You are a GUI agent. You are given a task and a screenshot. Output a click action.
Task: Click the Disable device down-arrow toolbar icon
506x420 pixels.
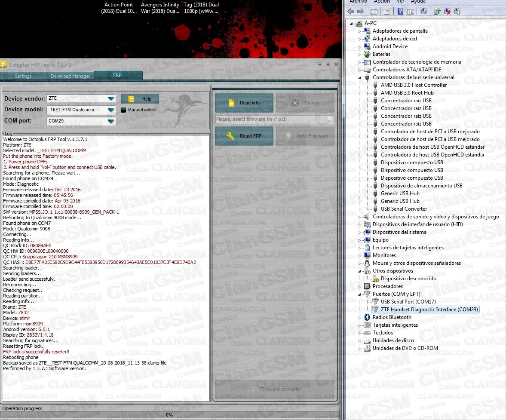(x=457, y=12)
